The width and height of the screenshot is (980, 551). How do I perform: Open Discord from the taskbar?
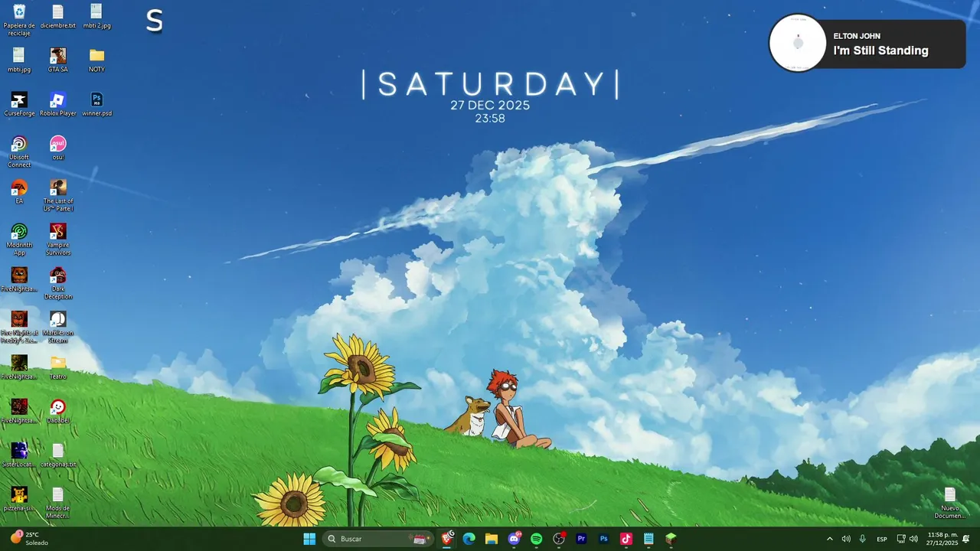coord(514,539)
